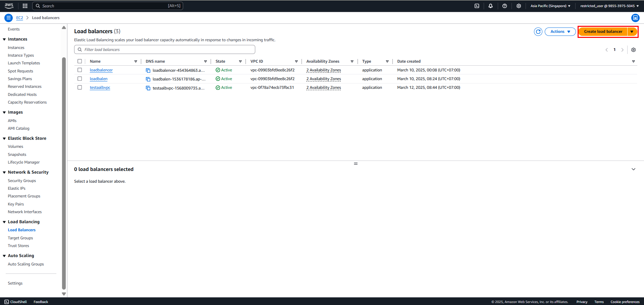
Task: Select all load balancers checkbox
Action: (x=79, y=61)
